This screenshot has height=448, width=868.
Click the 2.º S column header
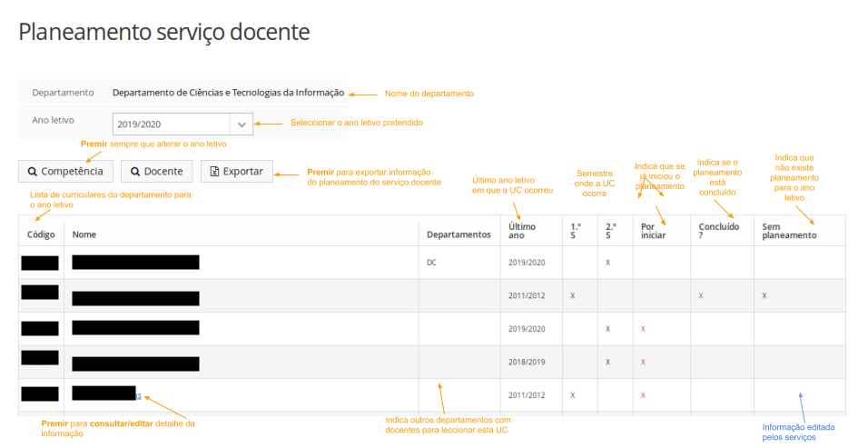click(610, 231)
